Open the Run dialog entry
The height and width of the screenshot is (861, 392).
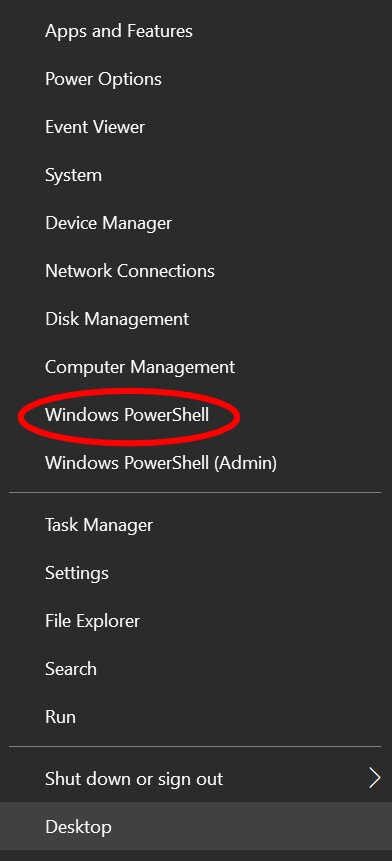(196, 717)
